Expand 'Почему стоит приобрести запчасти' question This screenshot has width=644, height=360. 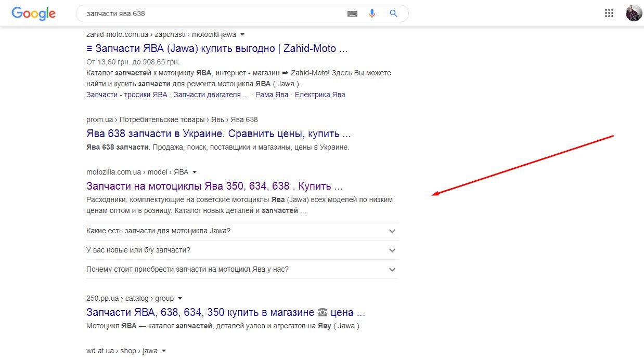pos(242,269)
